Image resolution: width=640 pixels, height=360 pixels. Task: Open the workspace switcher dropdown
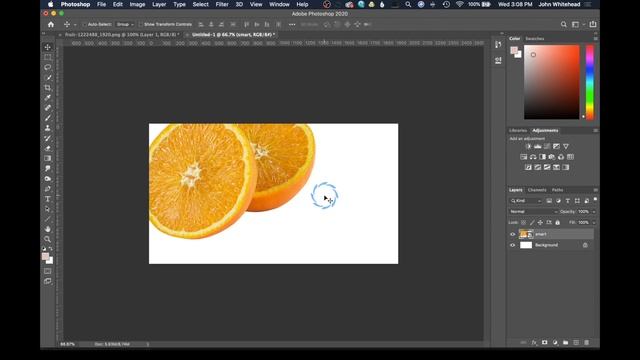pos(577,24)
